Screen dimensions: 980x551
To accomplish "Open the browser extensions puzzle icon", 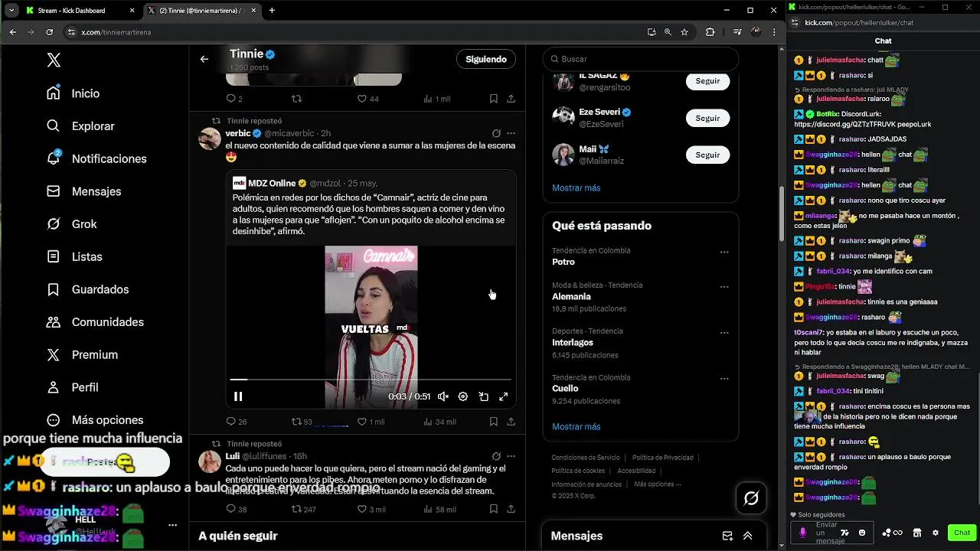I will (710, 32).
